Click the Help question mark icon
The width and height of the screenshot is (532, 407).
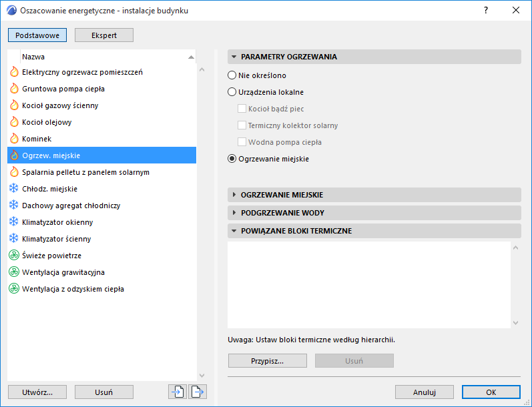click(x=486, y=11)
